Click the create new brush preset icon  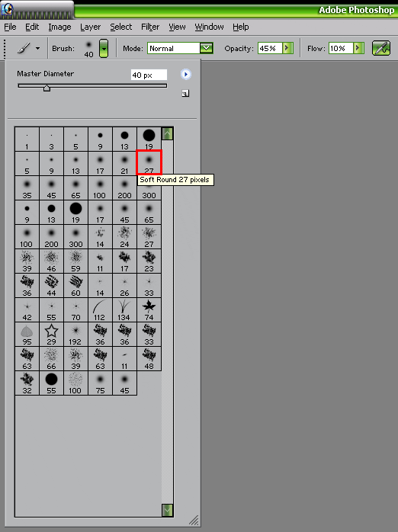(185, 93)
